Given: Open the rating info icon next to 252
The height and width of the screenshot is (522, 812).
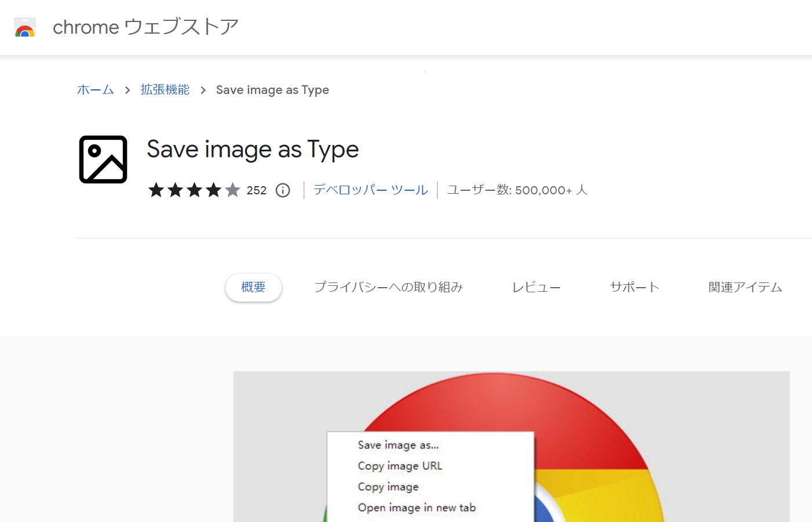Looking at the screenshot, I should (x=283, y=190).
